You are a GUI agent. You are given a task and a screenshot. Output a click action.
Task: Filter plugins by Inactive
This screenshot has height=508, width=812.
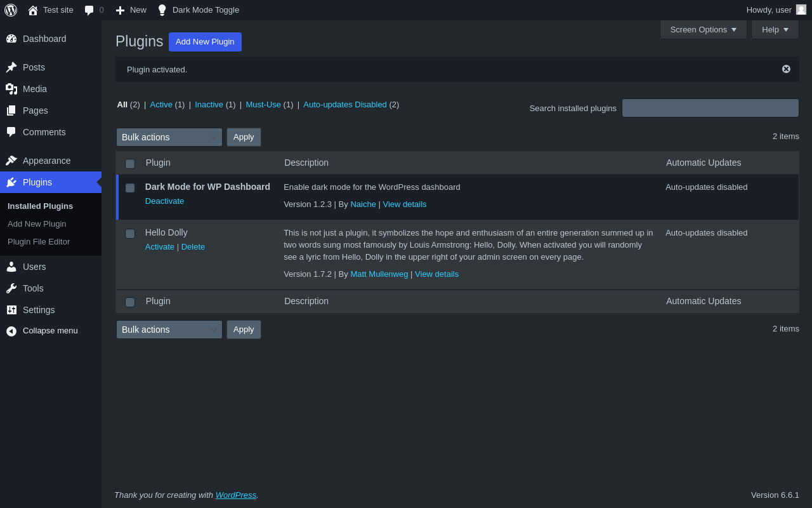click(x=209, y=105)
